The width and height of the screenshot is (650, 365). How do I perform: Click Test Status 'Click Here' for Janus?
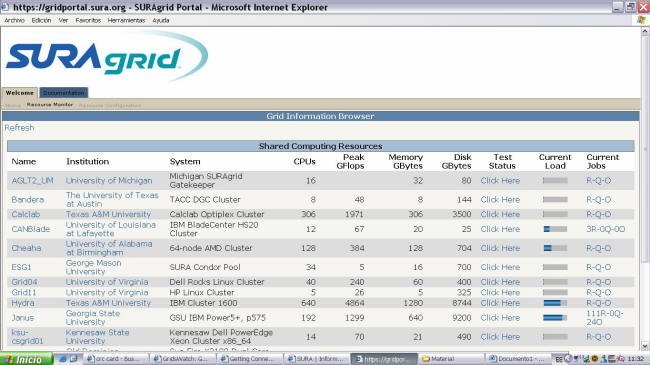500,318
